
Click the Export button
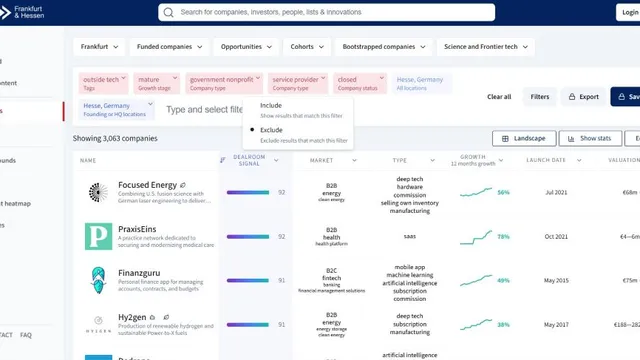pos(584,97)
